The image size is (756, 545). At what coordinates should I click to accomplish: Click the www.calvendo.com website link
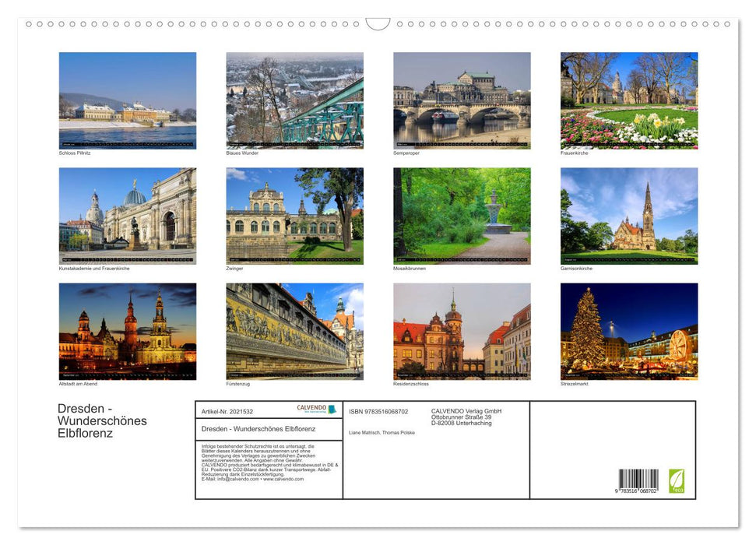click(x=283, y=479)
